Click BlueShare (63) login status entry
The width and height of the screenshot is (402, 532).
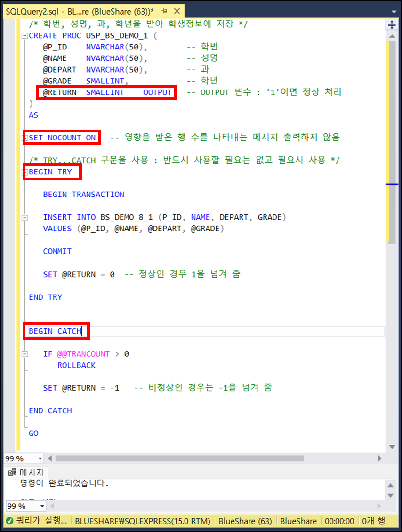tap(245, 521)
